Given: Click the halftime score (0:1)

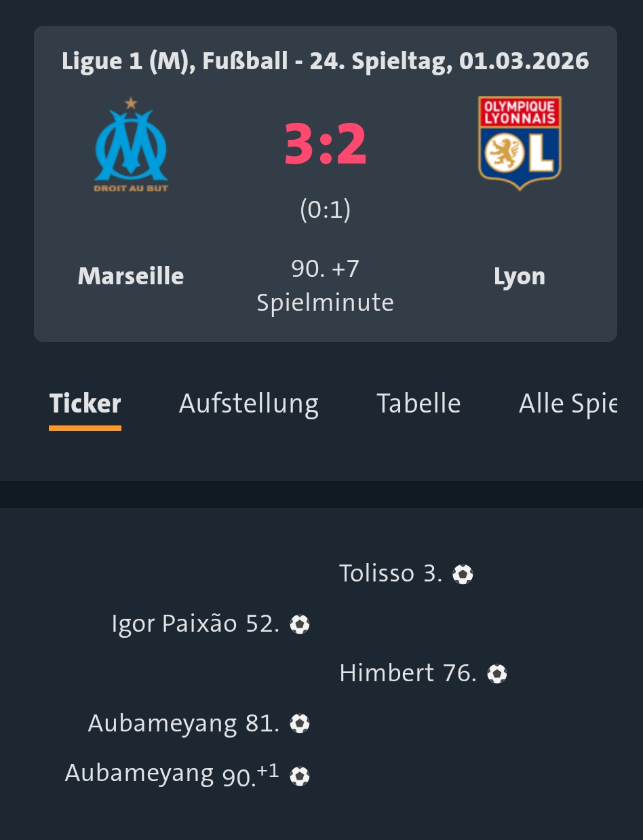Looking at the screenshot, I should (x=326, y=210).
